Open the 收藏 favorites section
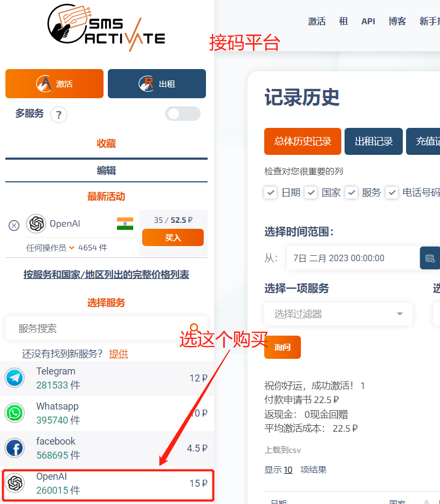The height and width of the screenshot is (504, 440). 106,144
